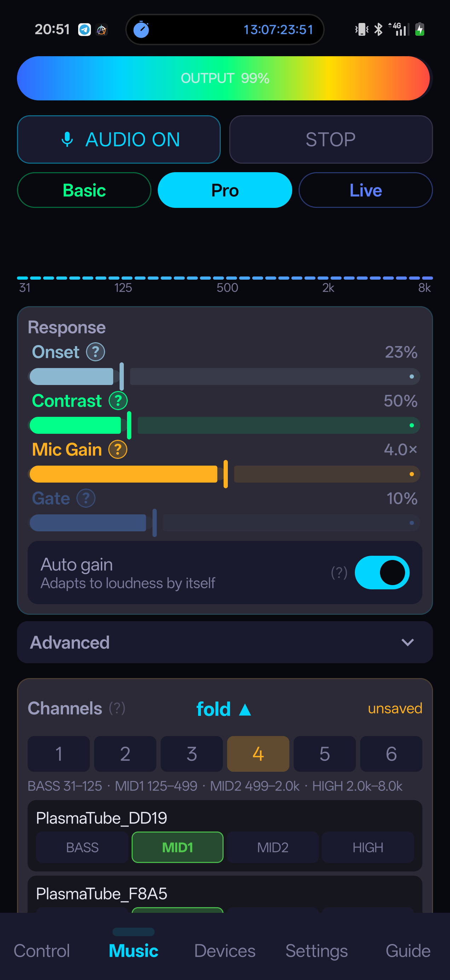Open the Channels help hint

[x=117, y=708]
